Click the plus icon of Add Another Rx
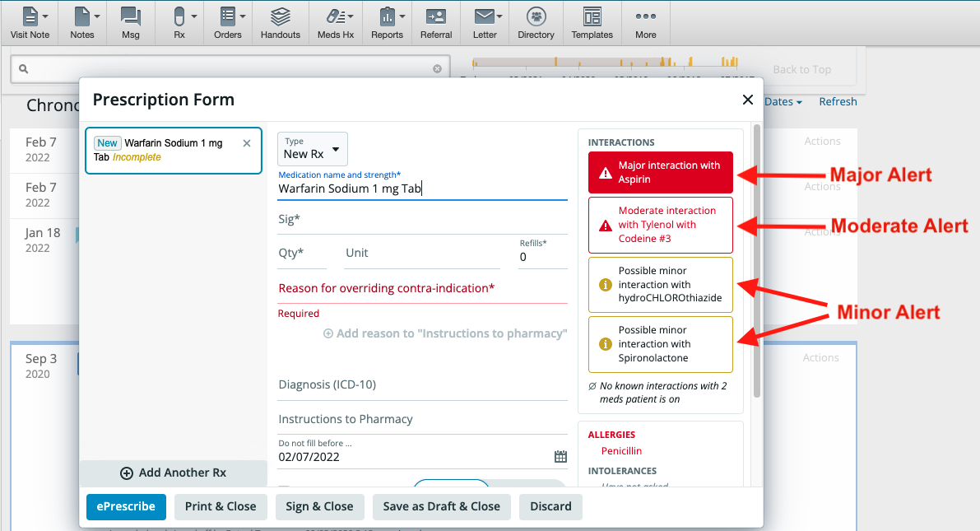 (126, 473)
